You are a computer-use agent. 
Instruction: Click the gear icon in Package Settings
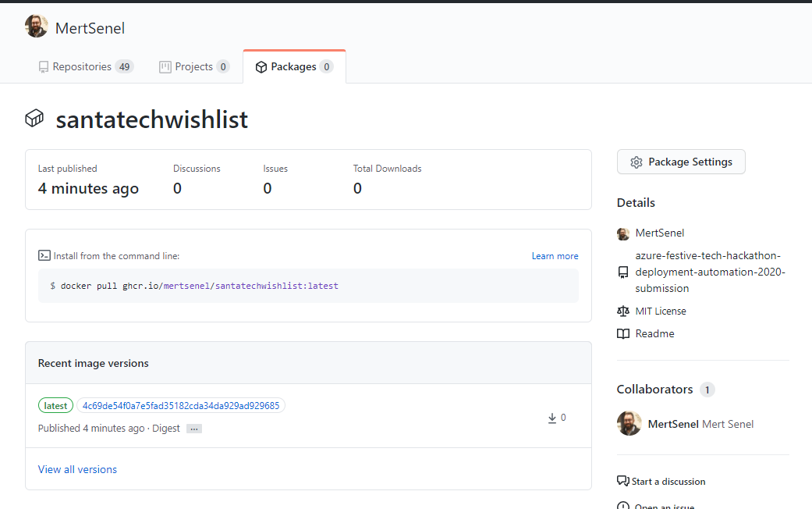636,162
